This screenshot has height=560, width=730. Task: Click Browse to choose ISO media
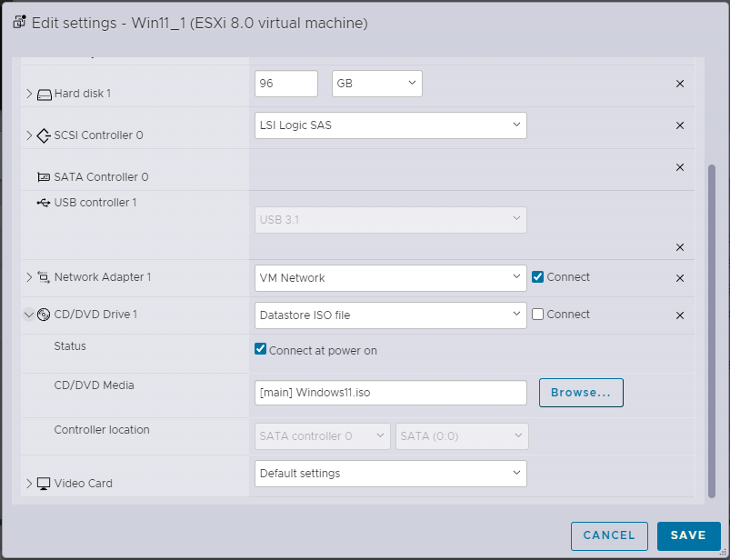point(581,393)
